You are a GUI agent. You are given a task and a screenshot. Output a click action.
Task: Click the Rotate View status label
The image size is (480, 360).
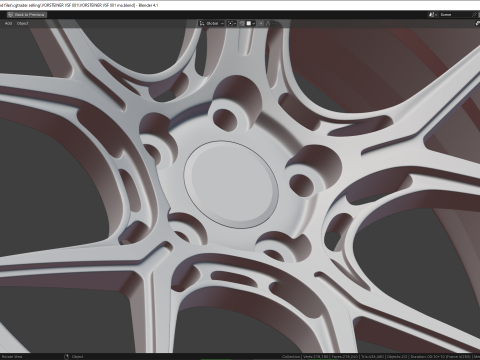12,357
